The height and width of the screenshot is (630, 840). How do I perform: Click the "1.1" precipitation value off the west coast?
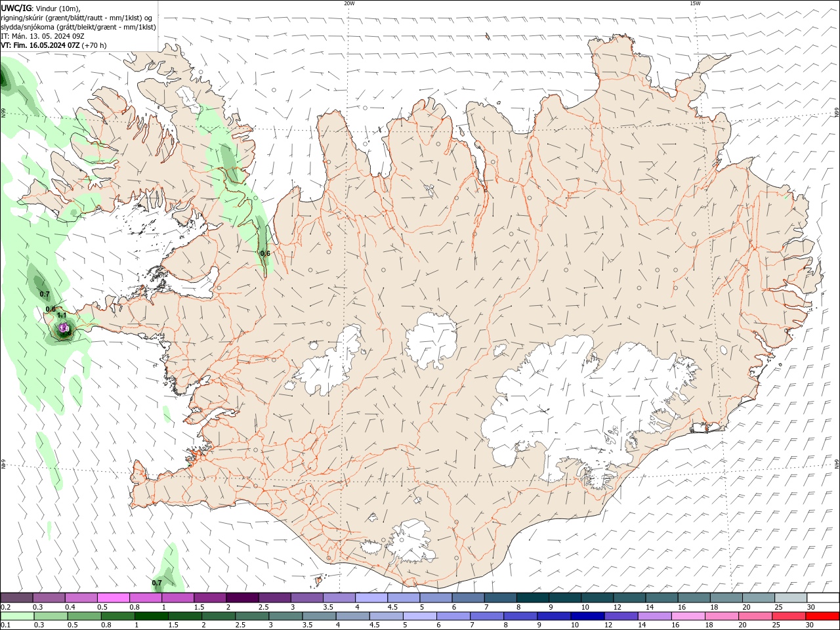coord(62,316)
